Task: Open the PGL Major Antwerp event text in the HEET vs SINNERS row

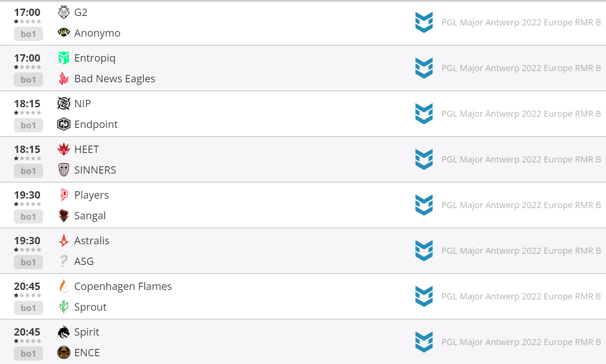Action: 521,159
